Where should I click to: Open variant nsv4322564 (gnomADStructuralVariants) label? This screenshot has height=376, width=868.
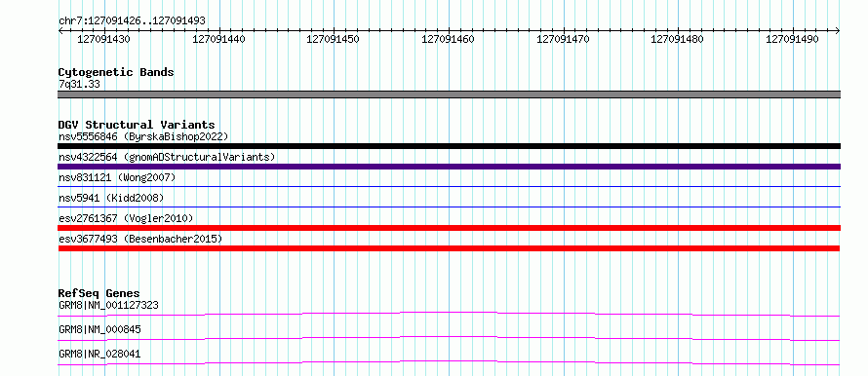[167, 157]
